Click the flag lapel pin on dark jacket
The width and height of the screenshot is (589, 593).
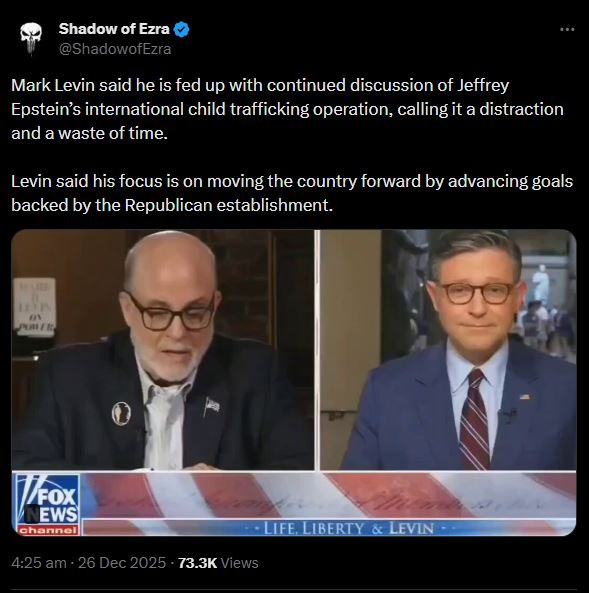(211, 407)
